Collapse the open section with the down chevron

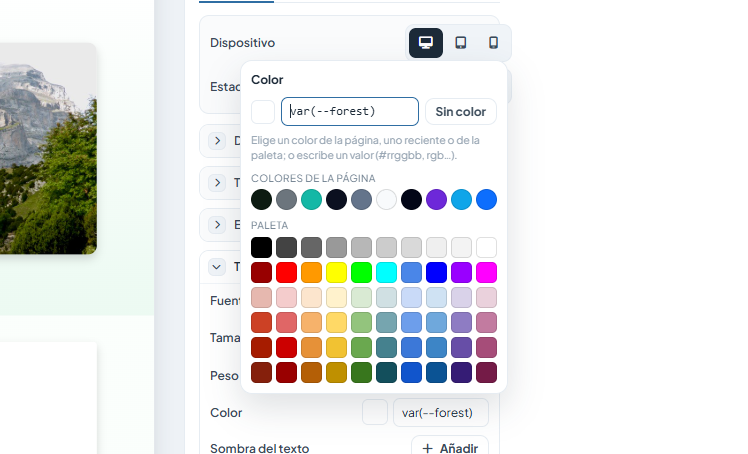217,267
